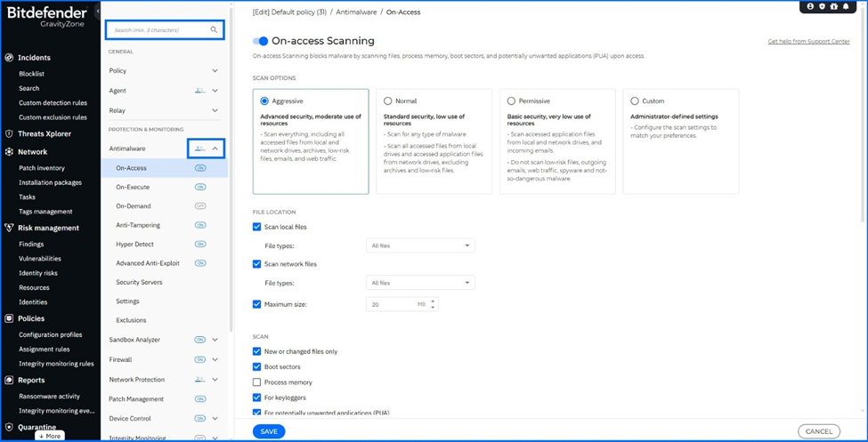Toggle the Advanced Anti-Exploit switch
This screenshot has height=442, width=868.
(x=200, y=263)
